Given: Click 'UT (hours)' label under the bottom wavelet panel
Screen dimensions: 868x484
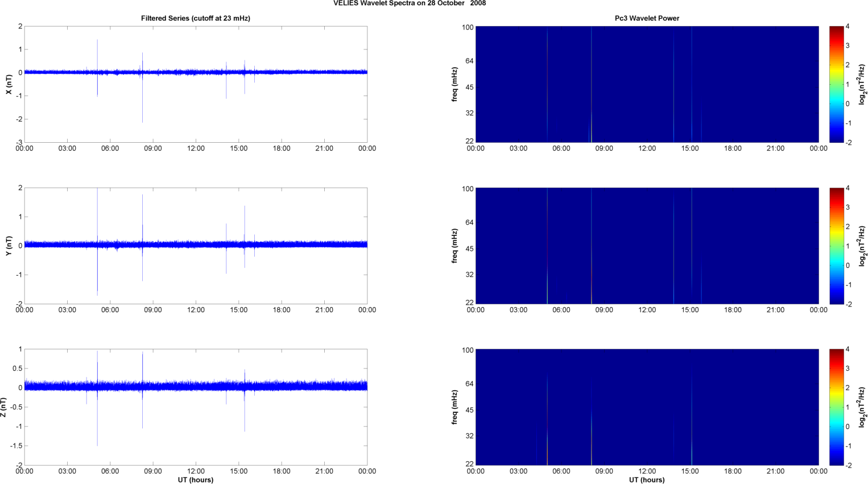Looking at the screenshot, I should tap(647, 480).
